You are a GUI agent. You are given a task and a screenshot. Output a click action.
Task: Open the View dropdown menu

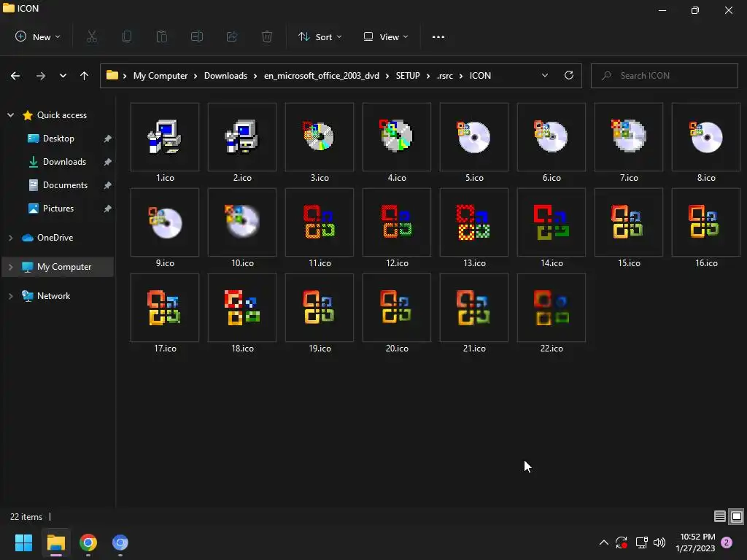386,36
